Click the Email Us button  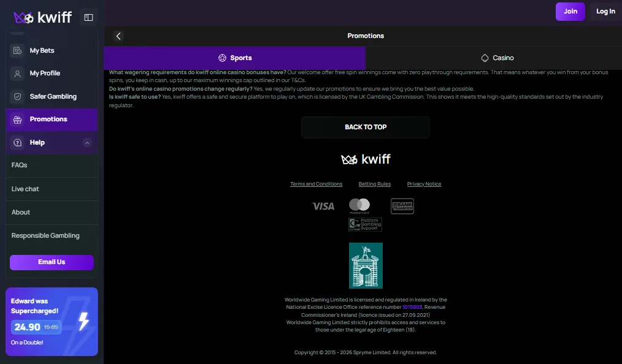pos(52,262)
